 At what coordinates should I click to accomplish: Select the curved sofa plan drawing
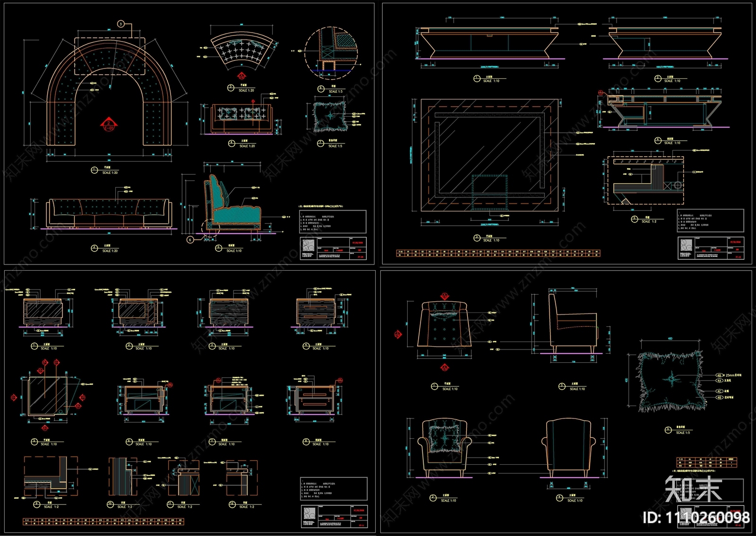coord(109,92)
